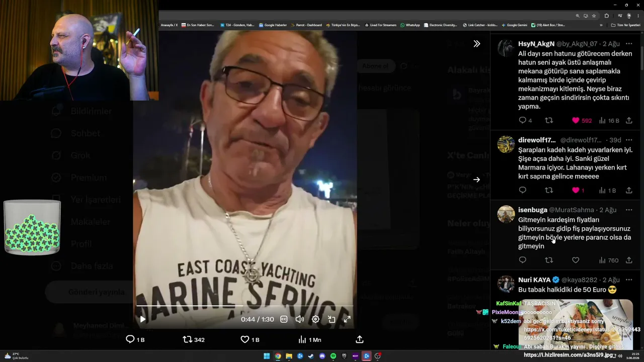
Task: Play the paused tweet video
Action: pos(142,319)
